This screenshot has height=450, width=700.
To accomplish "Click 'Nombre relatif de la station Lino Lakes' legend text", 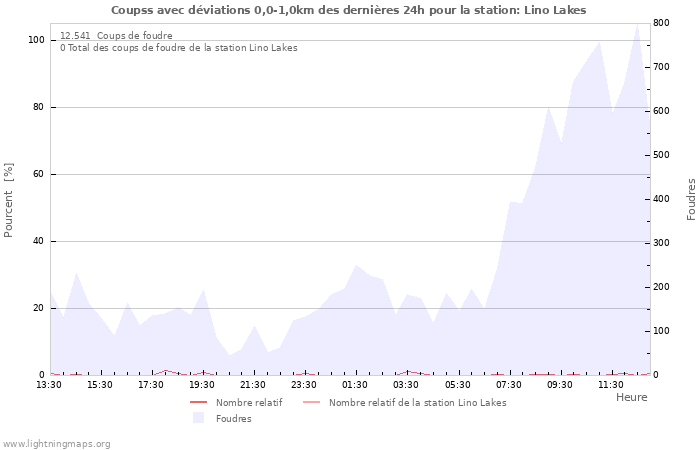I will (417, 403).
